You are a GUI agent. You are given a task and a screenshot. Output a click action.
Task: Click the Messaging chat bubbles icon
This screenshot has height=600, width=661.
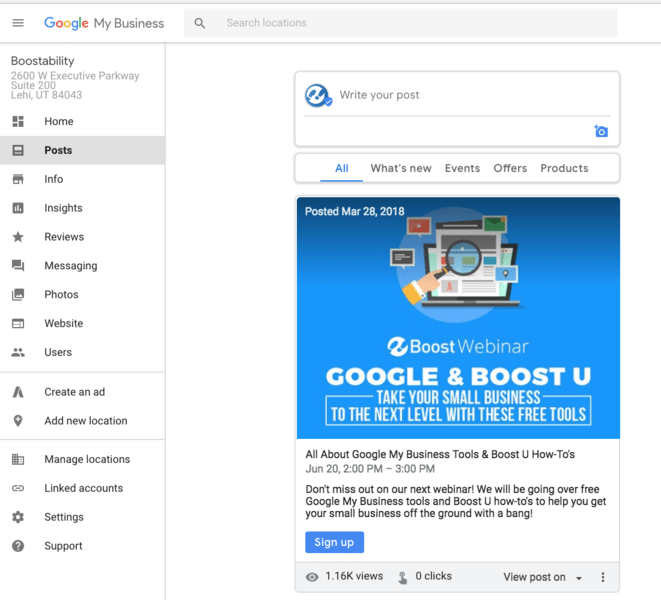point(18,266)
